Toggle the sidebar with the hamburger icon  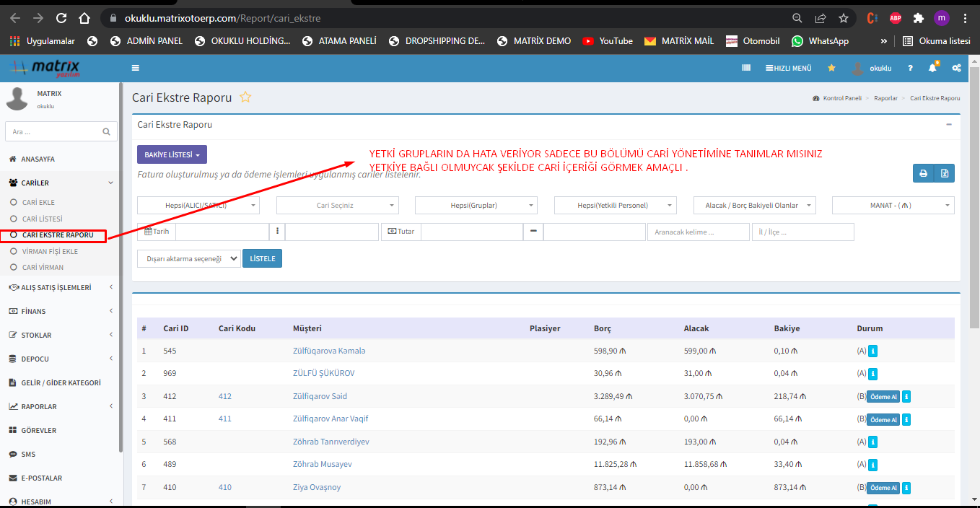(x=136, y=68)
